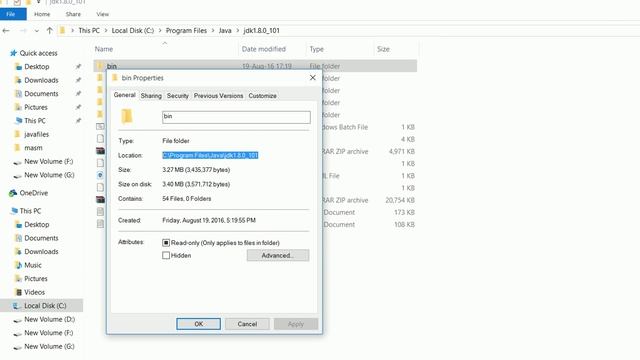640x360 pixels.
Task: Cancel the bin Properties dialog
Action: [x=247, y=324]
